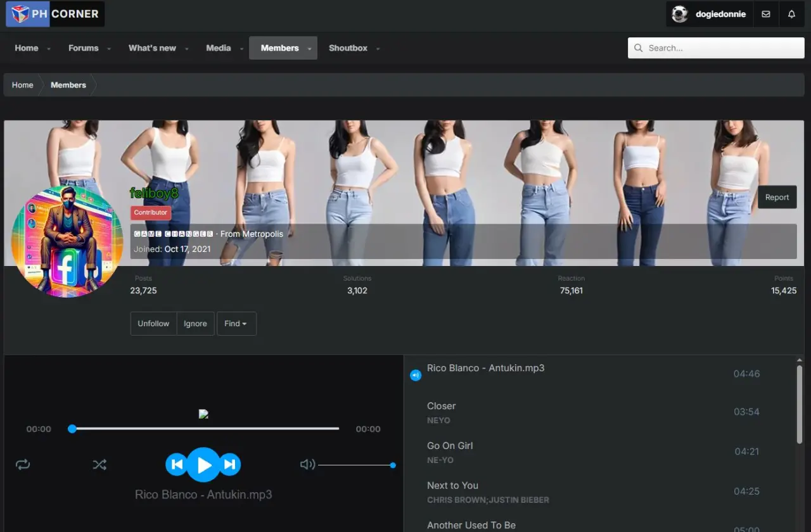The height and width of the screenshot is (532, 811).
Task: Toggle shuffle mode in the player
Action: point(99,465)
